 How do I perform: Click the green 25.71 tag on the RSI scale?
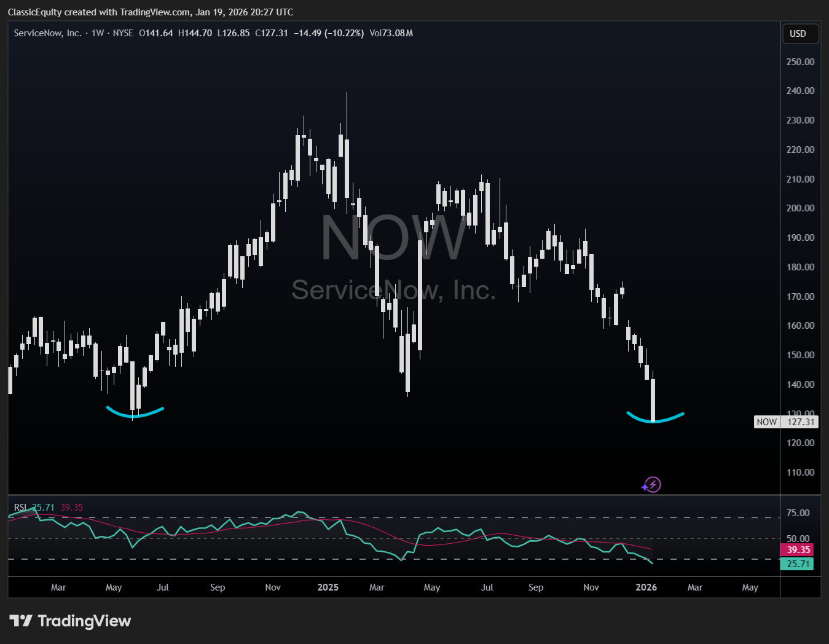tap(797, 564)
